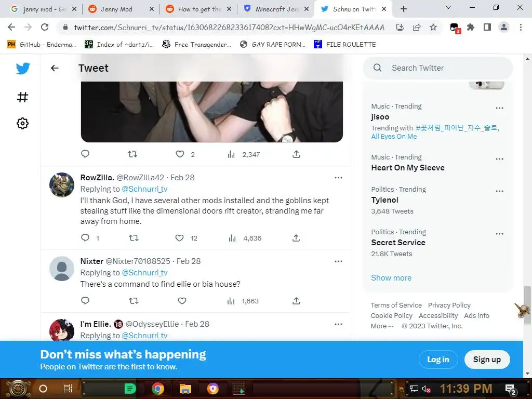Open the Chrome extensions puzzle icon
This screenshot has height=399, width=532.
471,27
